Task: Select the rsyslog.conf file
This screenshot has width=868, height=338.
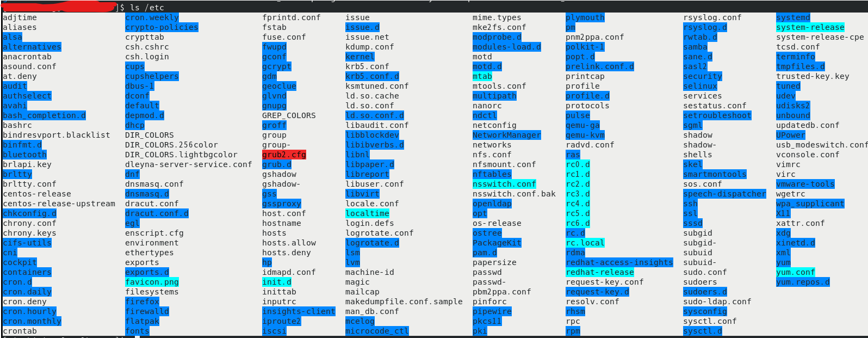Action: (712, 17)
